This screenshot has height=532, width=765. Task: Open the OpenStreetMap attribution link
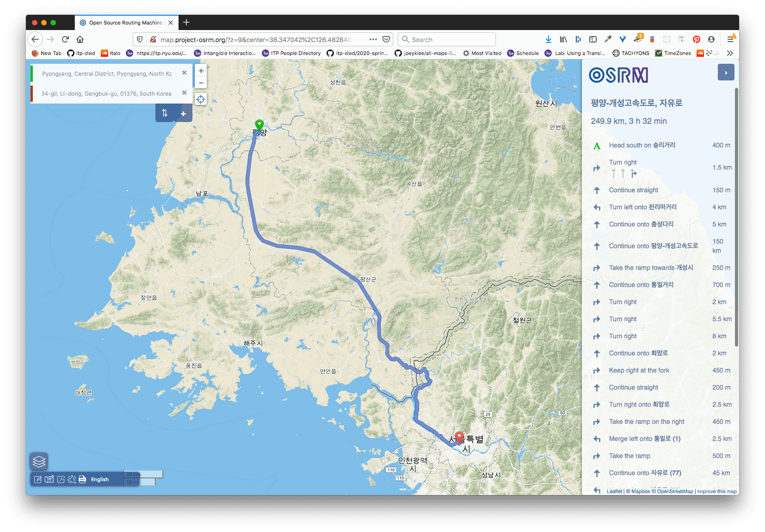pyautogui.click(x=675, y=491)
